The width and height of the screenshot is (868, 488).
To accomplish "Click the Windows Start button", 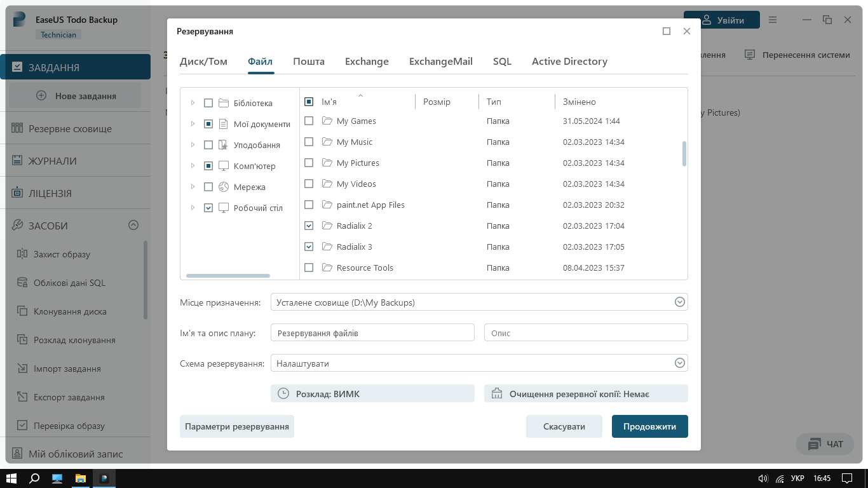I will coord(12,478).
